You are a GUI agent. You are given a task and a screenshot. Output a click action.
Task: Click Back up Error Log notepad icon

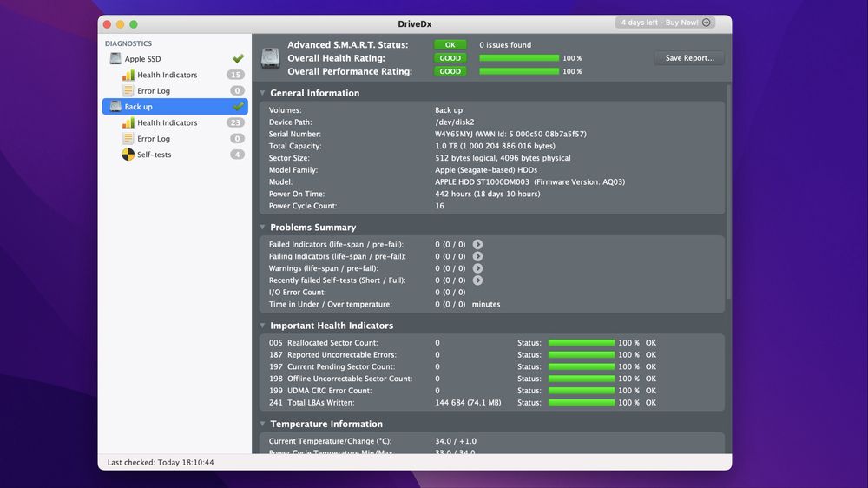pos(128,138)
